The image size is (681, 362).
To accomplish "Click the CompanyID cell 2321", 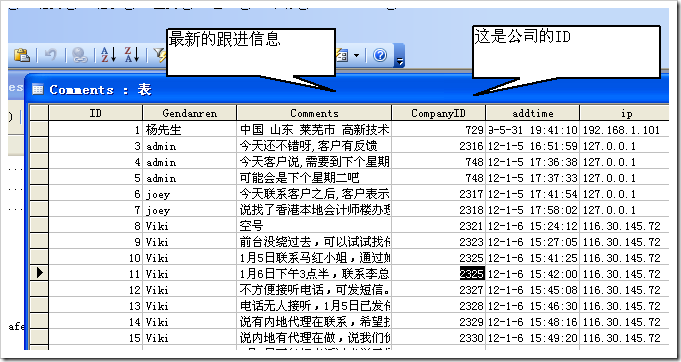I will [438, 226].
